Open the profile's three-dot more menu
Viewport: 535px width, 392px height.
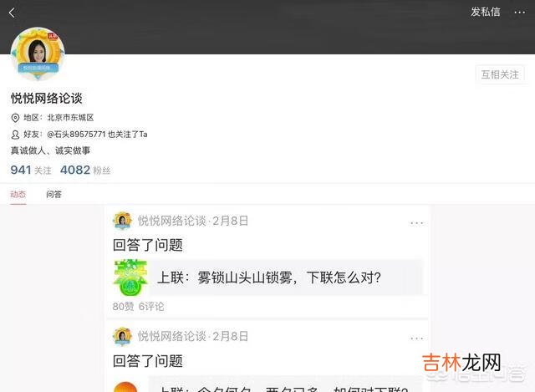click(519, 13)
